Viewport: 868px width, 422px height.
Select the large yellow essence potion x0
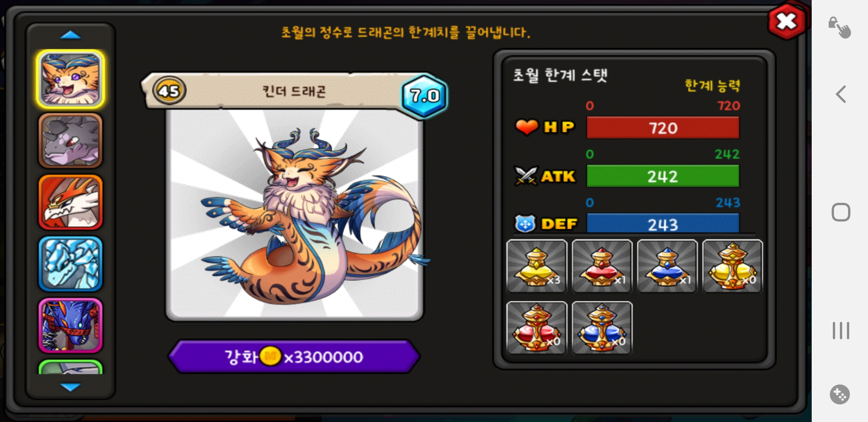point(732,266)
